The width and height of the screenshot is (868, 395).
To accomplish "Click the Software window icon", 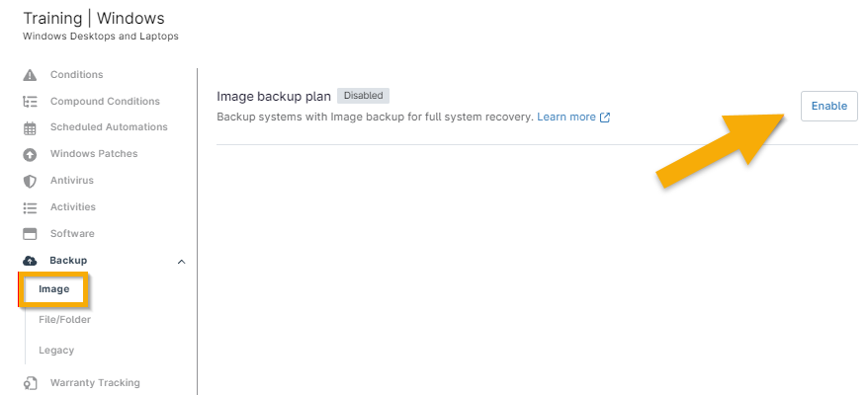I will pos(30,234).
